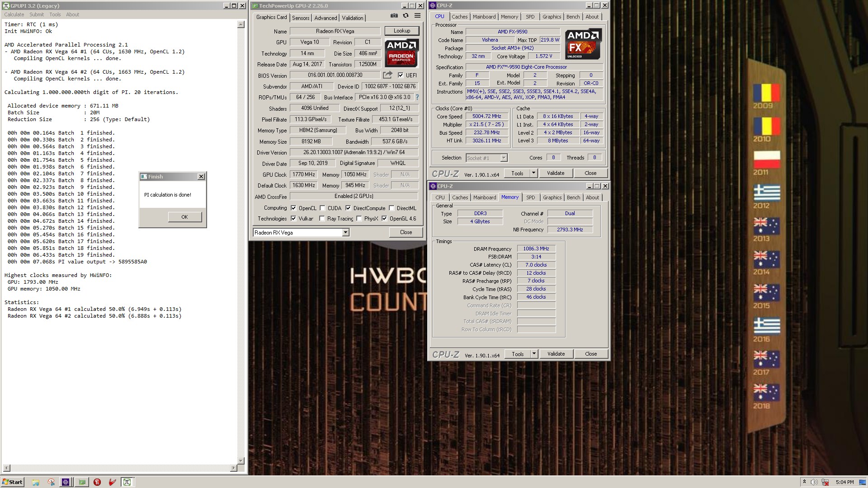
Task: Toggle the Ray Tracing checkbox
Action: coord(322,218)
